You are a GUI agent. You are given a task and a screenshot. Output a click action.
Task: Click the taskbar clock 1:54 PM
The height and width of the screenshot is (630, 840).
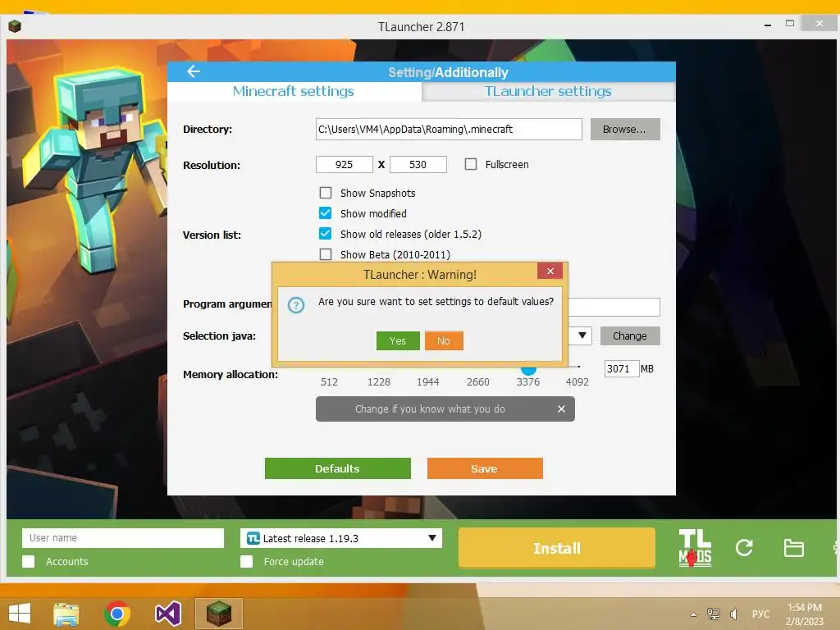pyautogui.click(x=804, y=608)
